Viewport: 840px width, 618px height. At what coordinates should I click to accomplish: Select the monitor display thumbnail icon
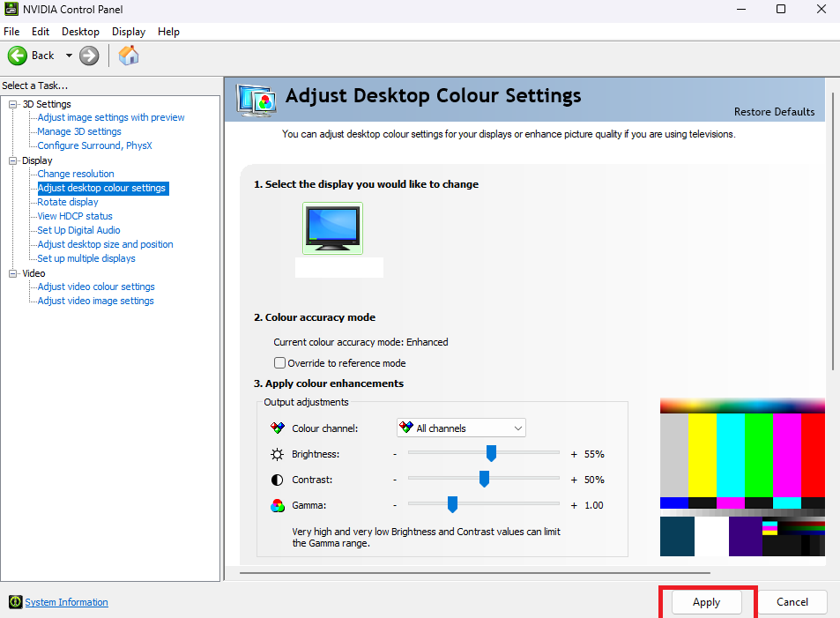click(x=332, y=227)
